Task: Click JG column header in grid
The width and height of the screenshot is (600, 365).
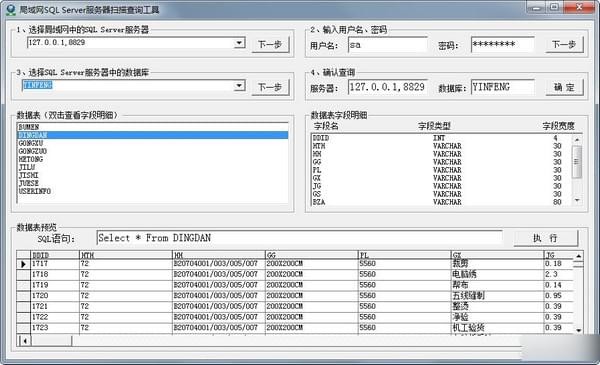Action: click(x=558, y=255)
